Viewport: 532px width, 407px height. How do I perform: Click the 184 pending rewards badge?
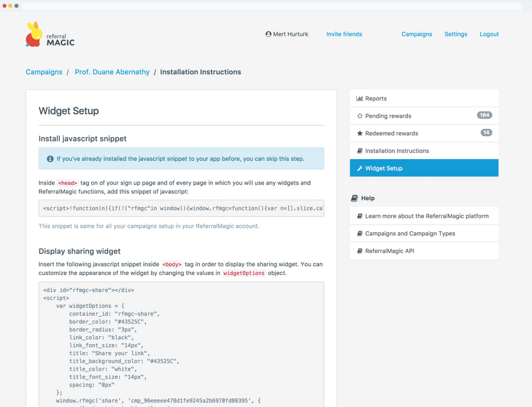(484, 115)
